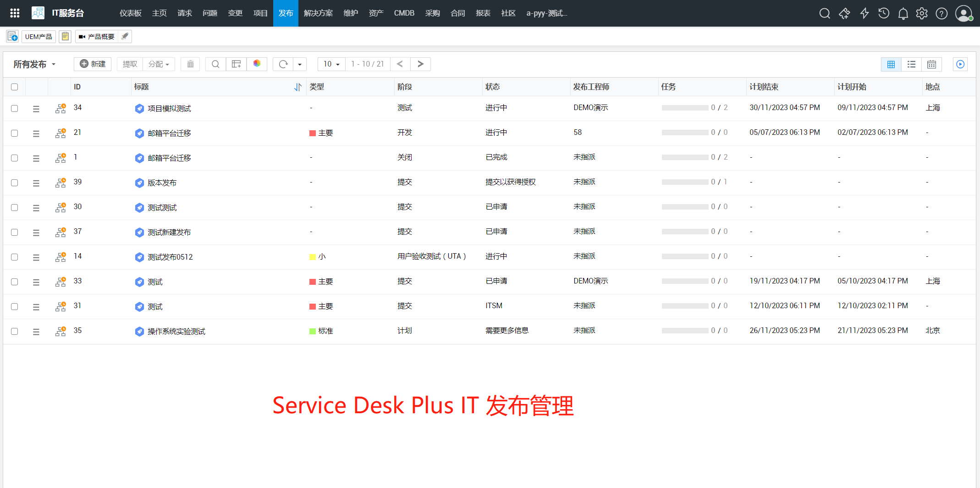Open the column chooser table icon
The width and height of the screenshot is (980, 488).
tap(236, 64)
